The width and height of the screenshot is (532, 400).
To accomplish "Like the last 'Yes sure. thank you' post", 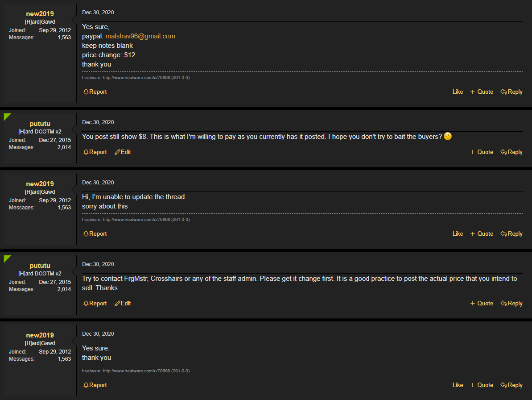I will pyautogui.click(x=458, y=385).
